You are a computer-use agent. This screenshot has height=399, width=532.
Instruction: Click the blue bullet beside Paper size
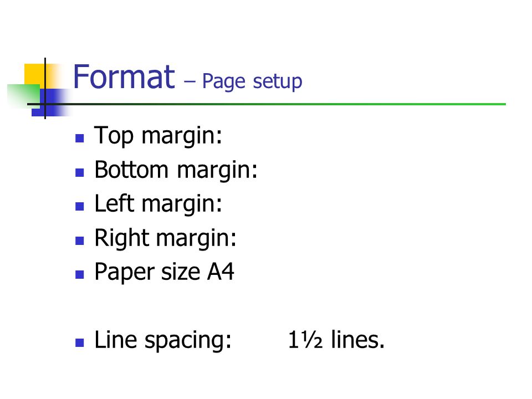[80, 274]
